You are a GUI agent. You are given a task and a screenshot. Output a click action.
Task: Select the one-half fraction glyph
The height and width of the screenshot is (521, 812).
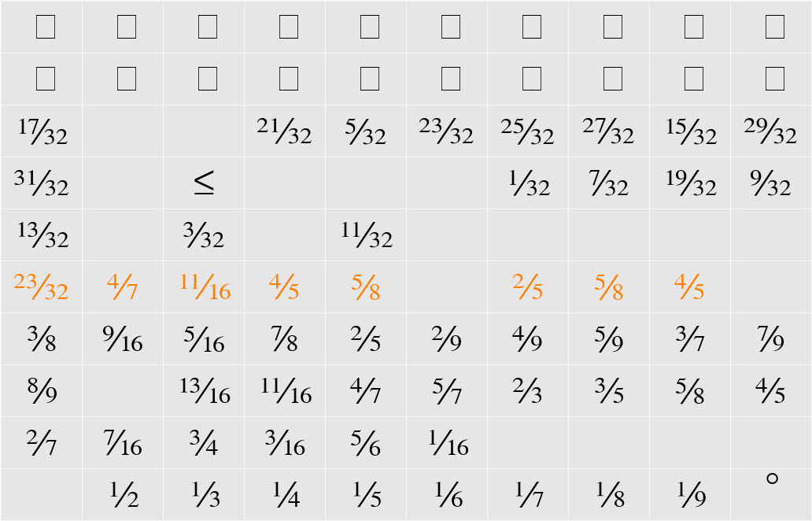tap(124, 495)
